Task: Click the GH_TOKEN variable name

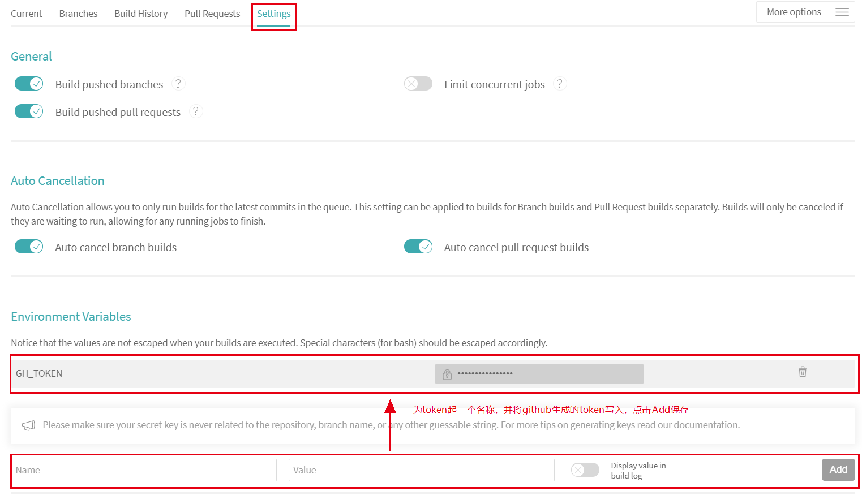Action: 39,373
